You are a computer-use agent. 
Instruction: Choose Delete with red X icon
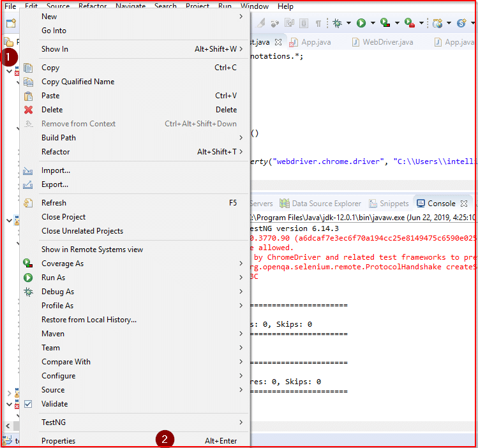point(135,110)
